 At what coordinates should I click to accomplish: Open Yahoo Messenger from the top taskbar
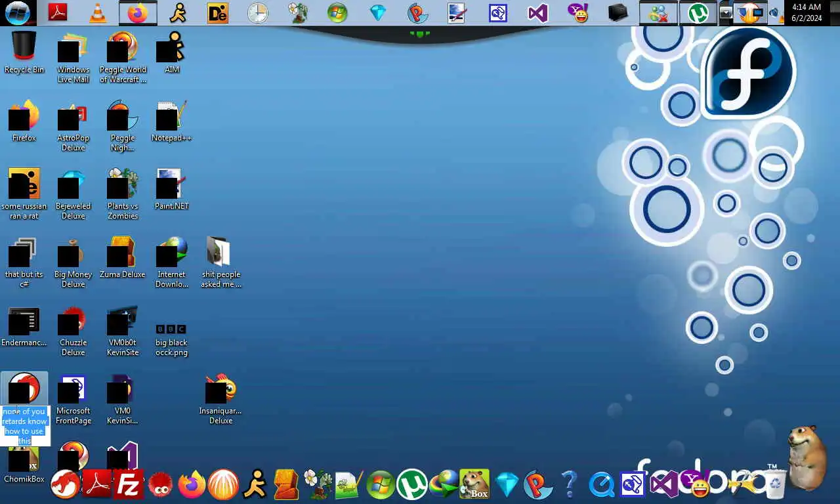coord(577,12)
